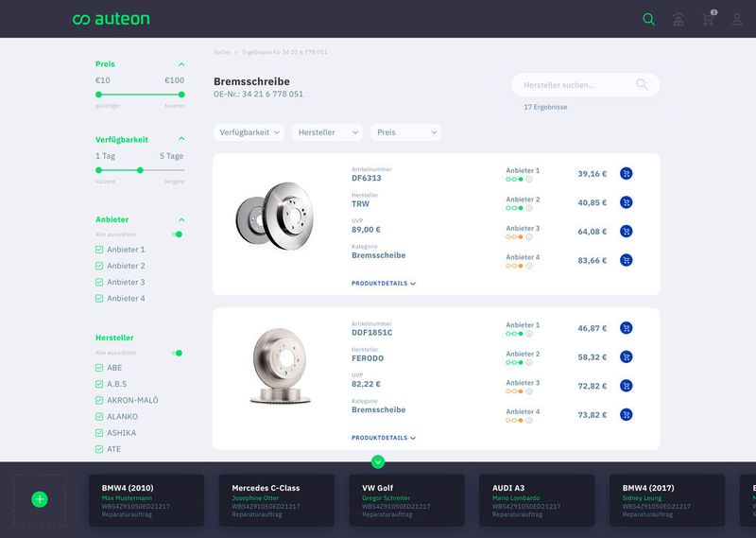Open the TRW brake disc image

point(275,216)
